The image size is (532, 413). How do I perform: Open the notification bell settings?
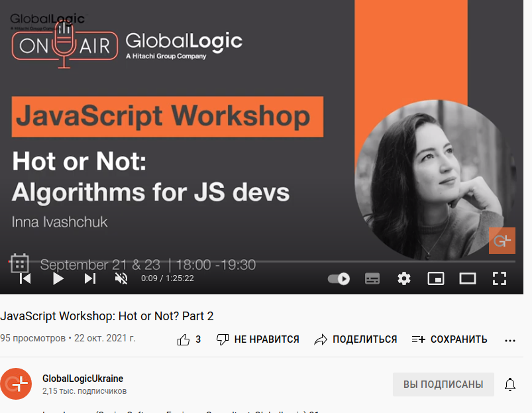coord(510,384)
